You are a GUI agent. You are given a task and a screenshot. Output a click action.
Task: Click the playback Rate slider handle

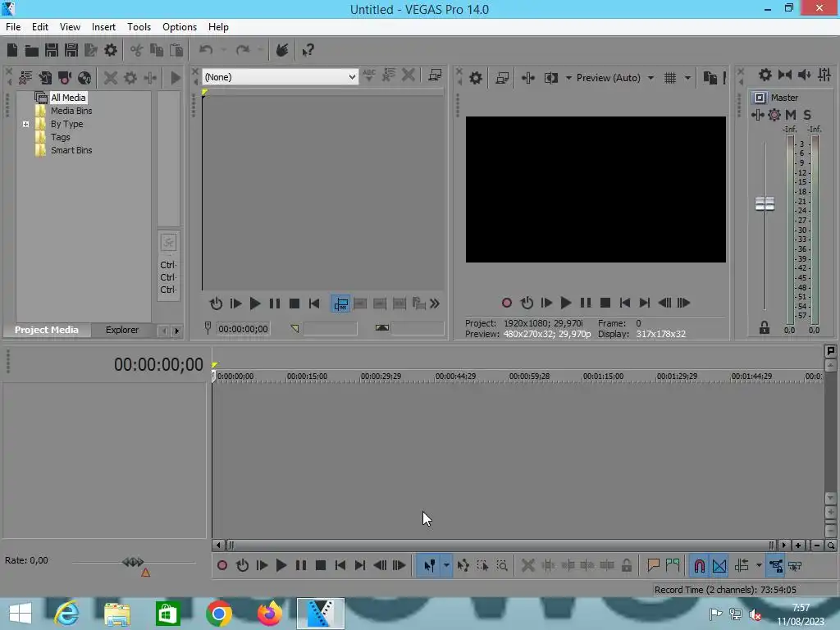[x=133, y=561]
